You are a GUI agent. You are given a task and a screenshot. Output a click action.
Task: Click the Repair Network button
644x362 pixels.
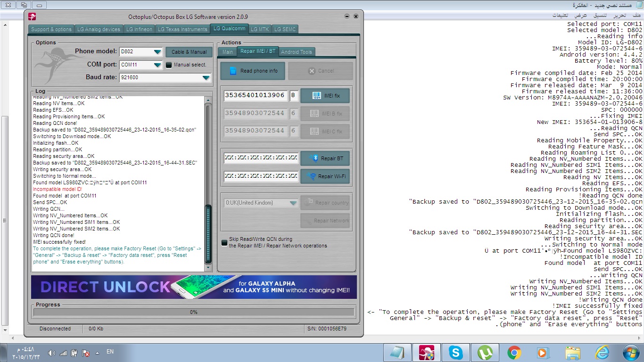pos(325,221)
